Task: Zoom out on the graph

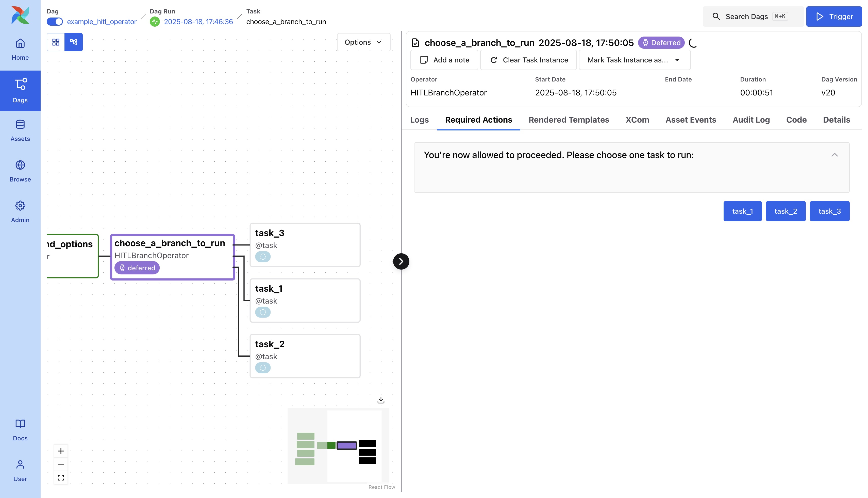Action: pos(61,464)
